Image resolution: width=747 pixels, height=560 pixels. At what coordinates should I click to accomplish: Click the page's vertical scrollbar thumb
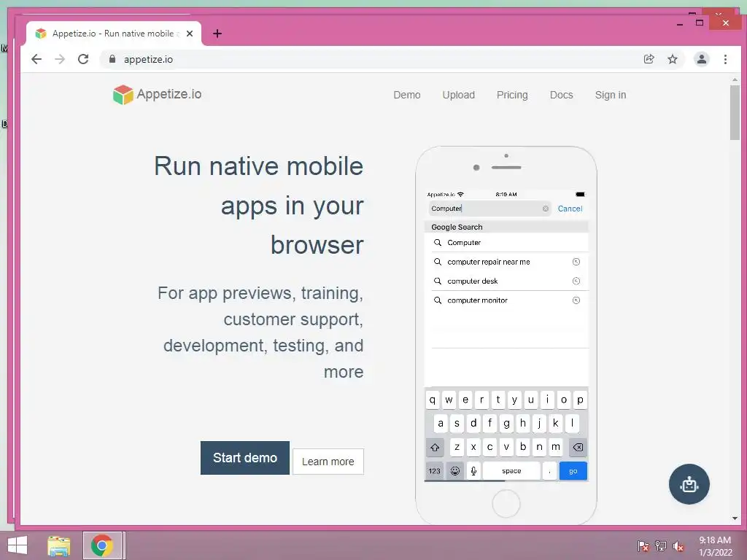pyautogui.click(x=735, y=112)
